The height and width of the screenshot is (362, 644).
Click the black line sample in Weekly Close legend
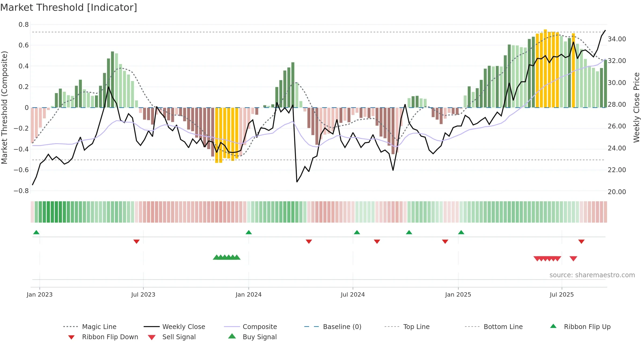(152, 327)
